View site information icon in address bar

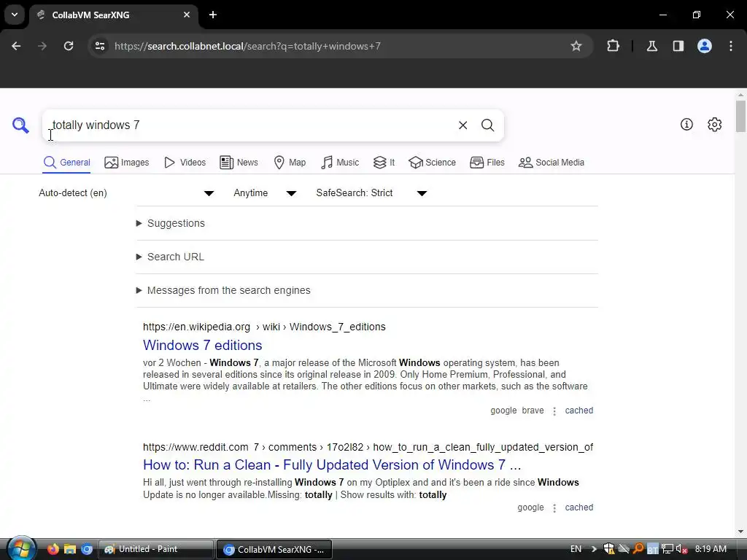(x=100, y=46)
